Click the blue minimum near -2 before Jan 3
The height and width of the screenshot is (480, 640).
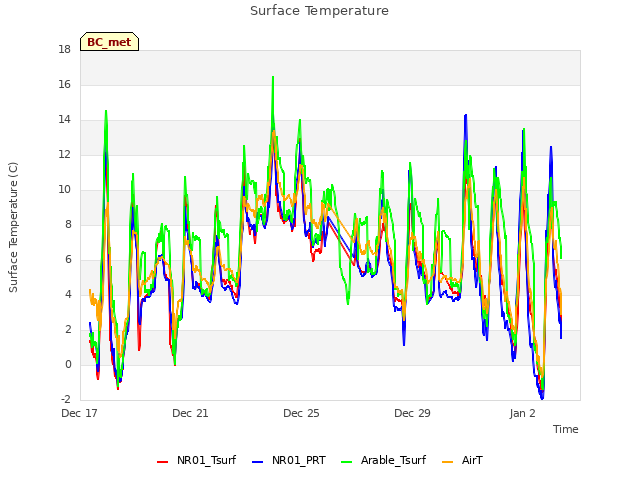click(542, 398)
